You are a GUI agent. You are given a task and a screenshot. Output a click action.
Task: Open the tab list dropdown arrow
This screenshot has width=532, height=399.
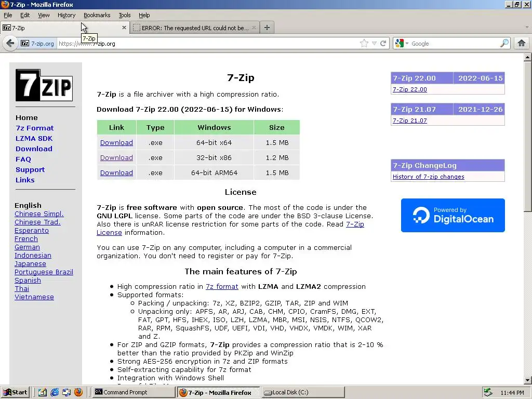point(527,27)
